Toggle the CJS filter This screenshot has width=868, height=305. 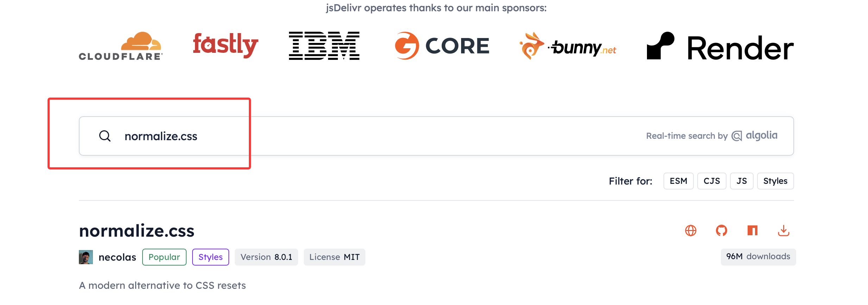(x=712, y=181)
